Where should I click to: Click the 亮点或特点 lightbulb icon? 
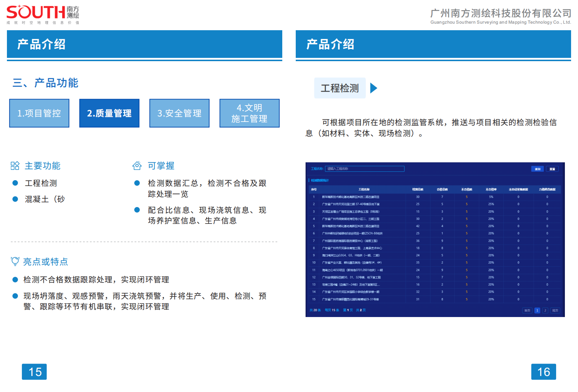pyautogui.click(x=15, y=261)
